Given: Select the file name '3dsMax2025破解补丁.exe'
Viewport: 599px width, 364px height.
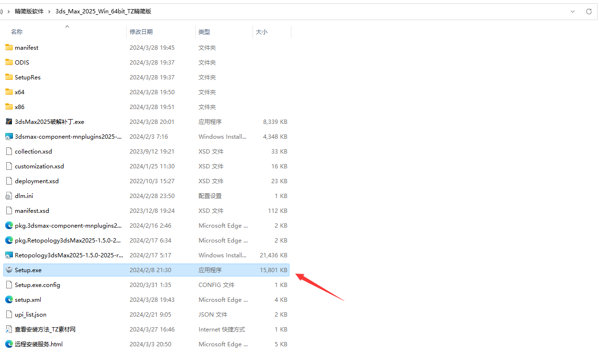Looking at the screenshot, I should pyautogui.click(x=49, y=121).
